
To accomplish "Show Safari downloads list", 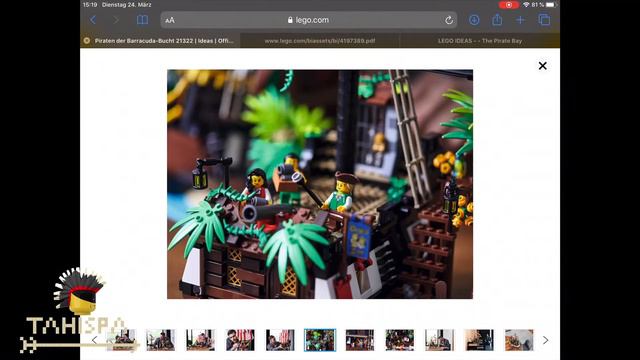I will pos(474,20).
